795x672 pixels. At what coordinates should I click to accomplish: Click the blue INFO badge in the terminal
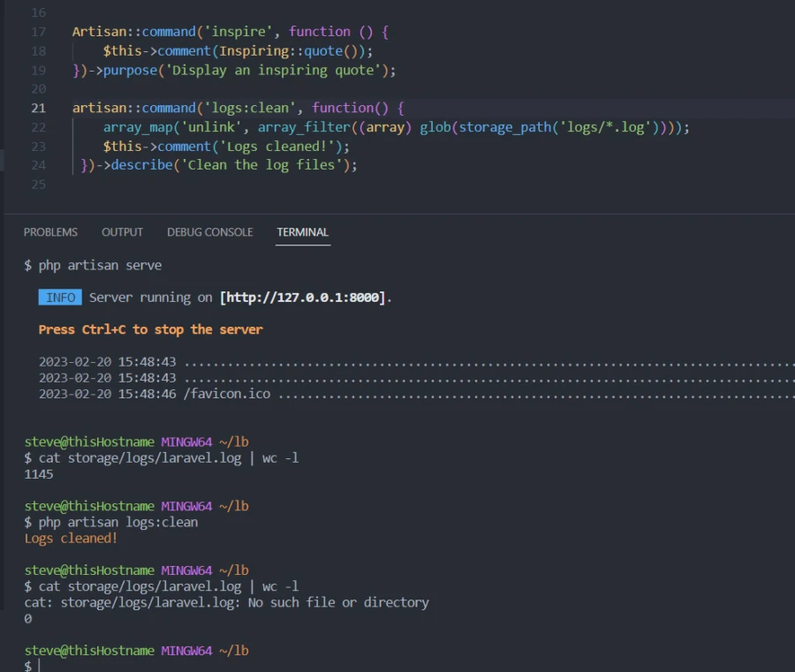coord(60,298)
